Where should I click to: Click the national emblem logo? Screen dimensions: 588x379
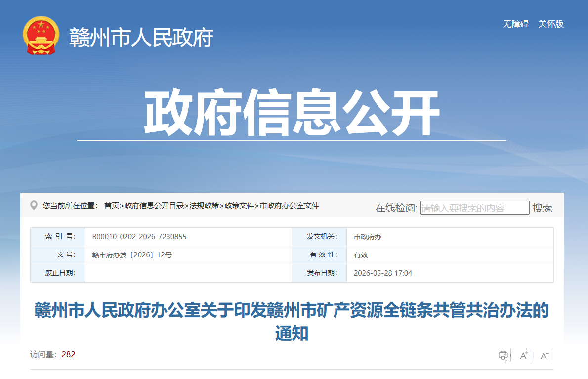41,35
